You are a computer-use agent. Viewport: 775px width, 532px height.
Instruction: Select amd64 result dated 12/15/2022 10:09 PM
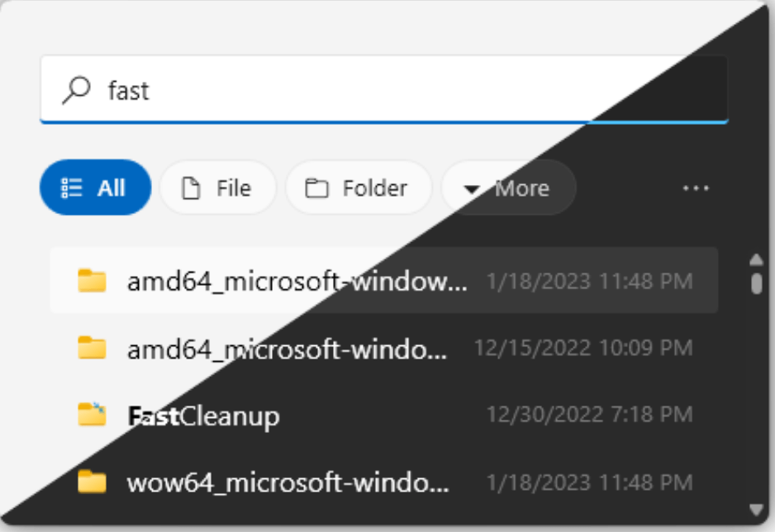(384, 349)
